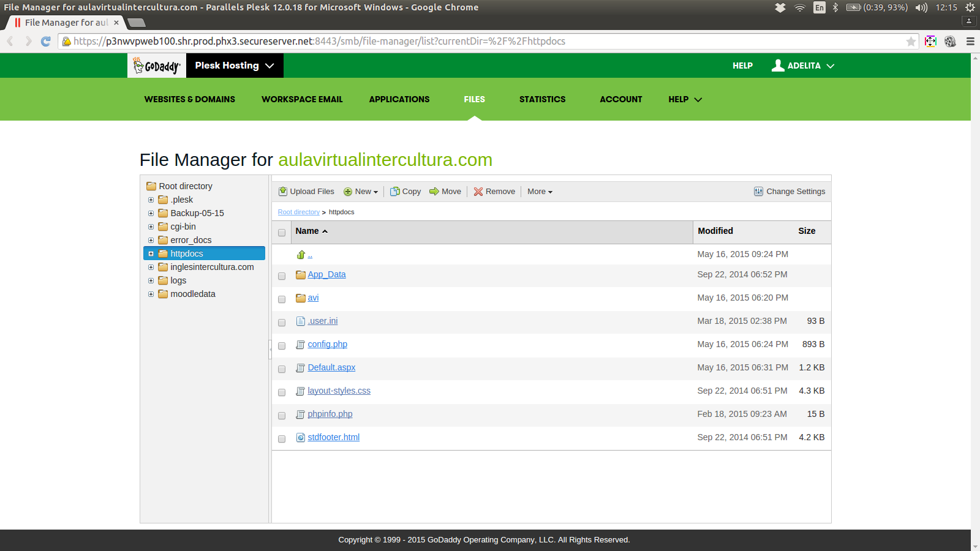Screen dimensions: 980x551
Task: Open the WORKSPACE EMAIL tab
Action: 302,99
